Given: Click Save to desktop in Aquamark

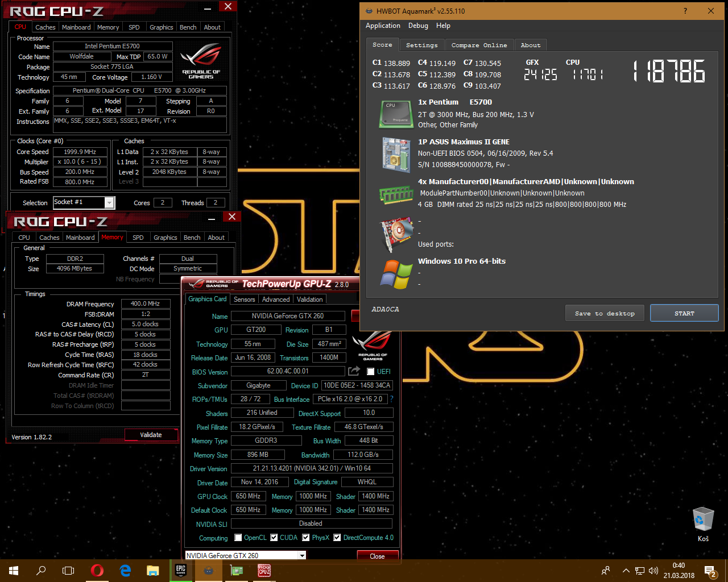Looking at the screenshot, I should click(x=605, y=313).
